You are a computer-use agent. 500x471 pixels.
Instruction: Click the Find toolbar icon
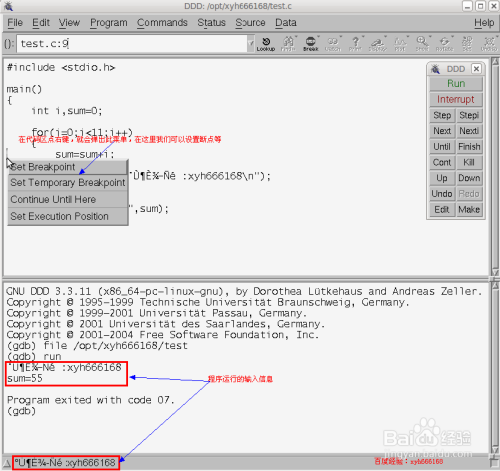pyautogui.click(x=288, y=44)
